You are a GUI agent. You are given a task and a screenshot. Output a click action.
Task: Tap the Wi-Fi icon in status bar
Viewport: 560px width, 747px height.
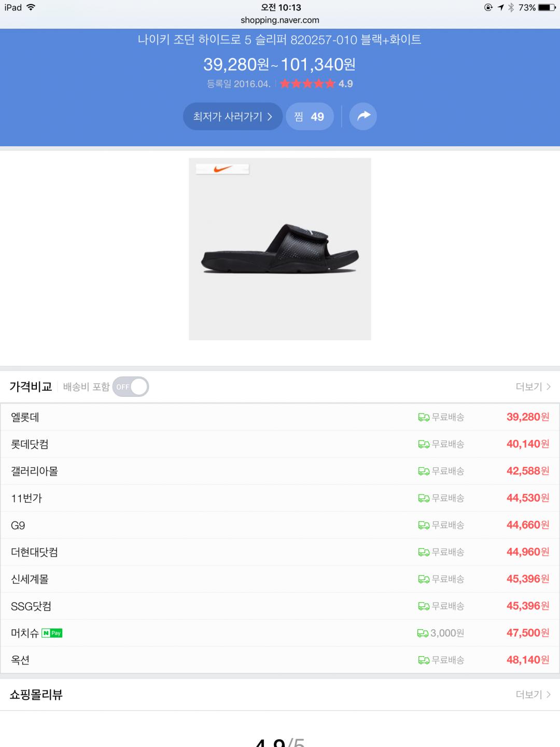coord(31,7)
